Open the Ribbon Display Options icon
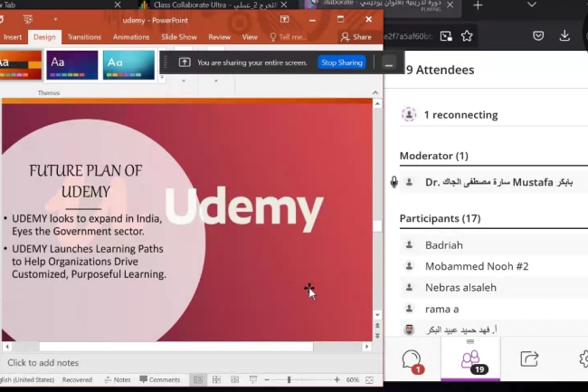 click(285, 20)
